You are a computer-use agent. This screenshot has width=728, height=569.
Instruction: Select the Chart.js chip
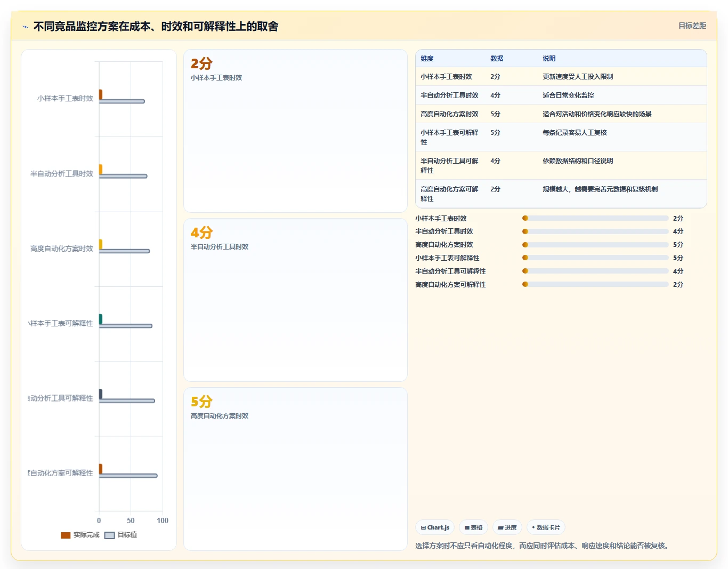coord(435,527)
